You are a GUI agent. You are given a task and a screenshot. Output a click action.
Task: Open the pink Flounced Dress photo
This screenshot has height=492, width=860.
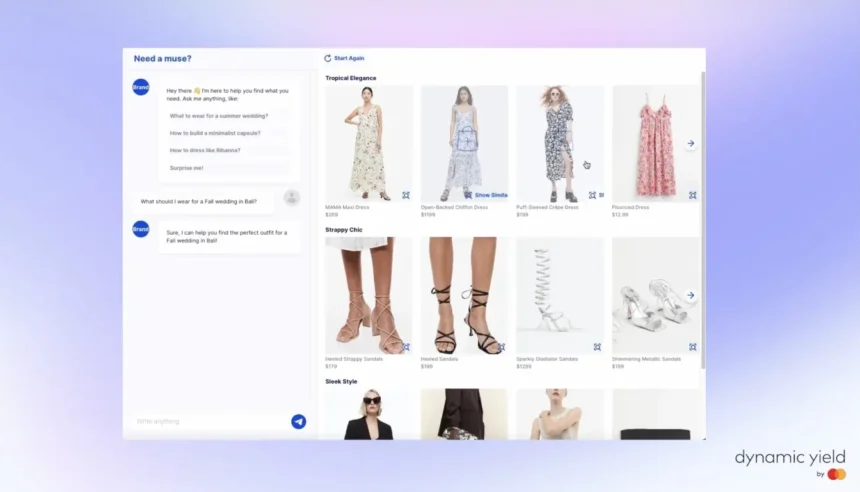[x=655, y=144]
